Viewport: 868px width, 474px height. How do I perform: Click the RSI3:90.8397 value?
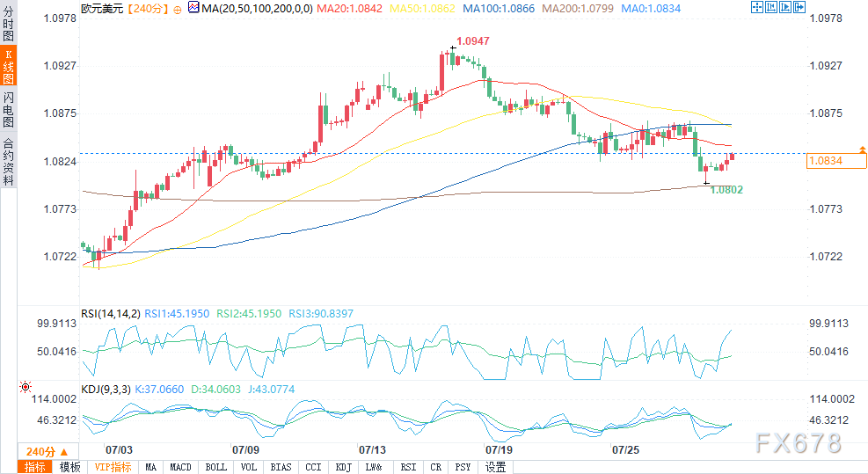[x=321, y=314]
